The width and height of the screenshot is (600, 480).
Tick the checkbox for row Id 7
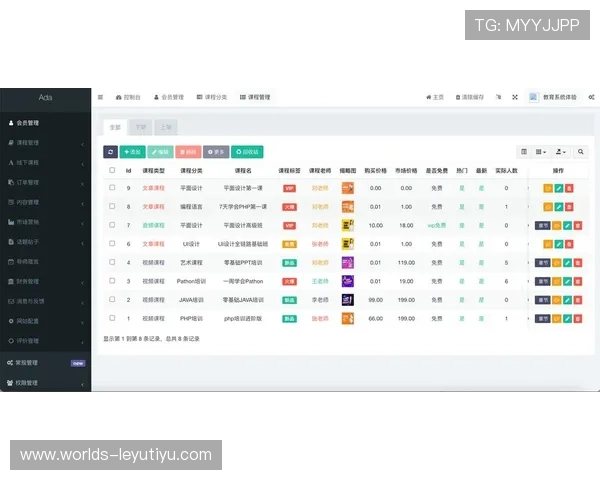point(112,225)
